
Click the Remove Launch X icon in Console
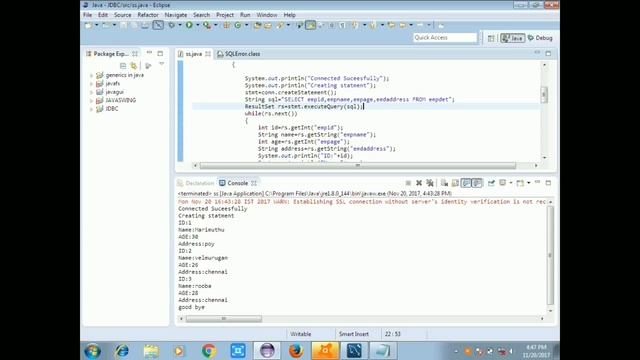419,183
